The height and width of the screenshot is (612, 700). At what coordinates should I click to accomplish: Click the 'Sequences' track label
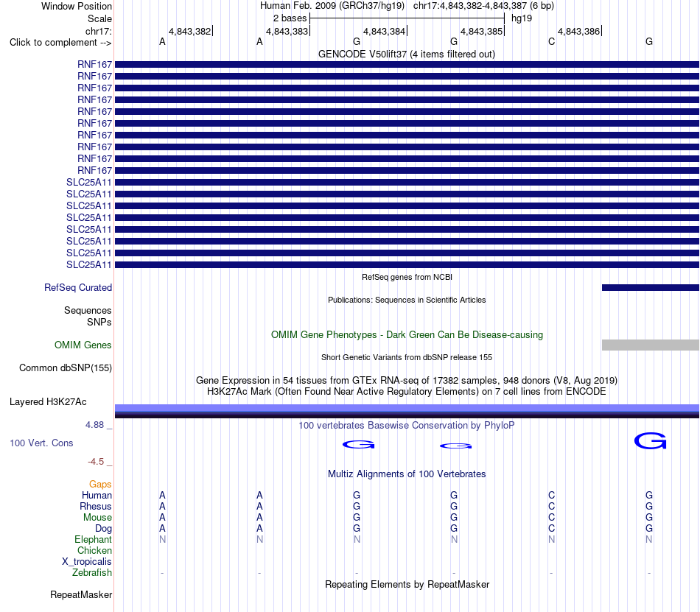pyautogui.click(x=88, y=311)
